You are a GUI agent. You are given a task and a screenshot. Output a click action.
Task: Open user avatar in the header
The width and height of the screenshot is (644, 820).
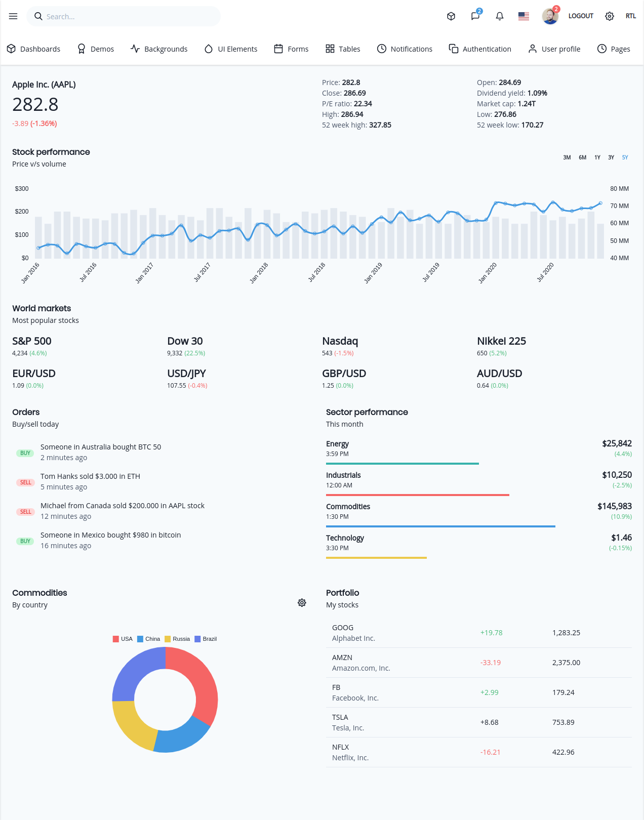pos(550,16)
